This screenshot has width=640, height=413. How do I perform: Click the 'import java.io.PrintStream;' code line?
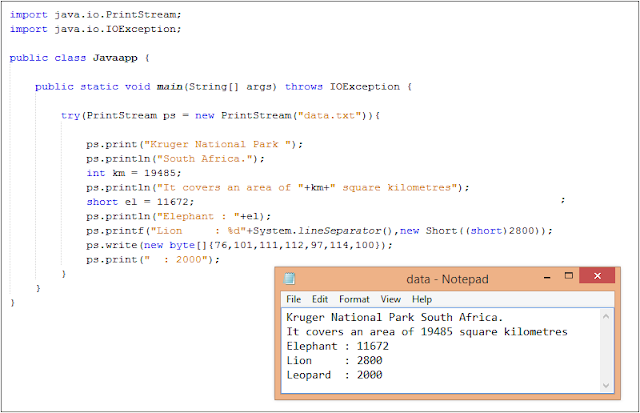click(96, 15)
